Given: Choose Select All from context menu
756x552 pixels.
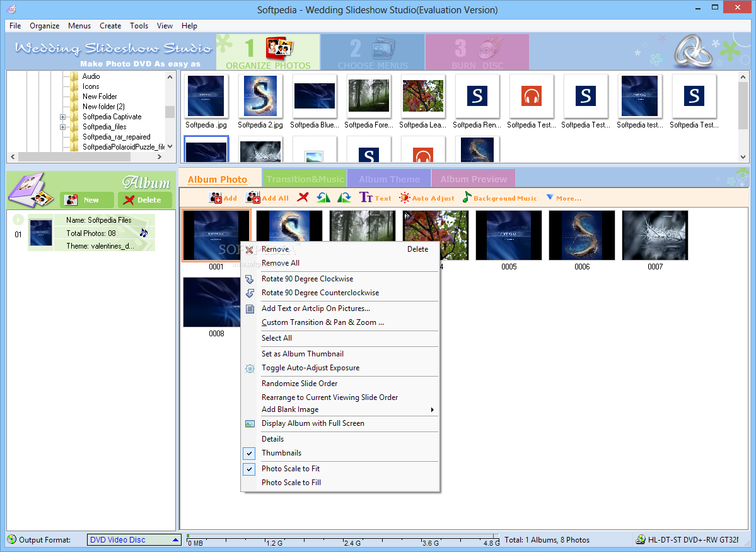Looking at the screenshot, I should coord(277,338).
